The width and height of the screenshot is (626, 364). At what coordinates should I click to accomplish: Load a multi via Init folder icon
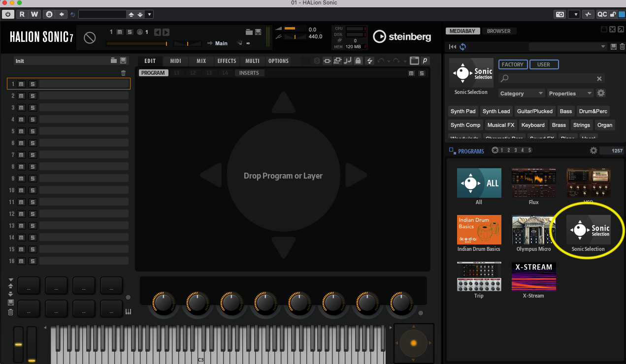point(114,61)
